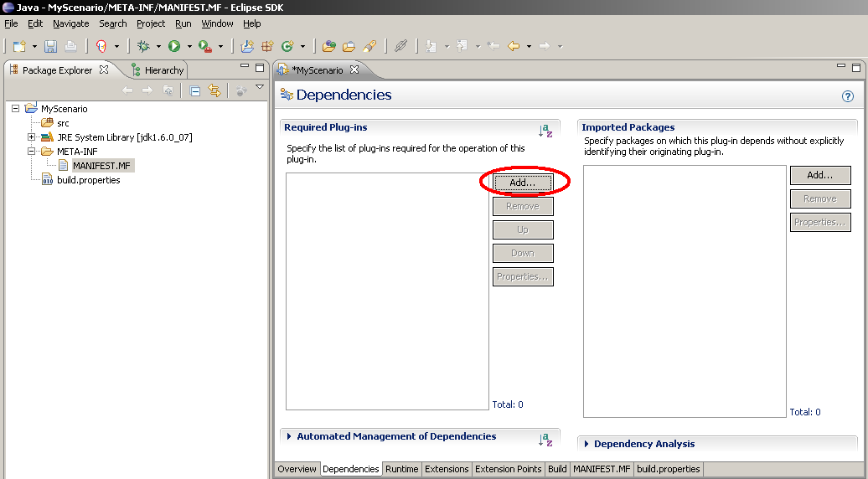This screenshot has width=868, height=479.
Task: Click the External Tools run icon
Action: pos(205,46)
